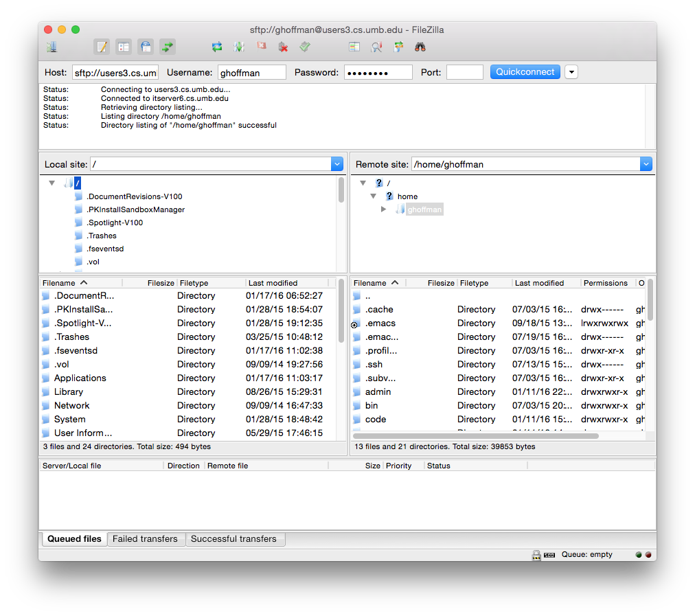This screenshot has height=616, width=695.
Task: Open Quickconnect history dropdown arrow
Action: (x=571, y=72)
